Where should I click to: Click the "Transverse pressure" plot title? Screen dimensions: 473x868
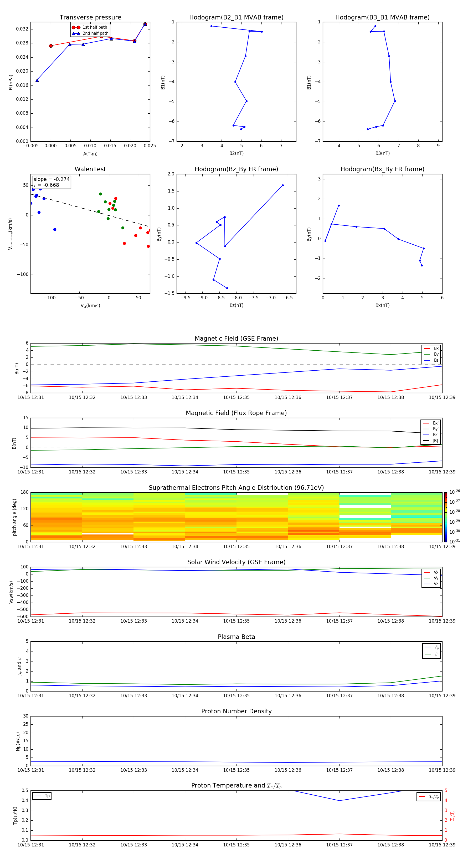(x=90, y=18)
